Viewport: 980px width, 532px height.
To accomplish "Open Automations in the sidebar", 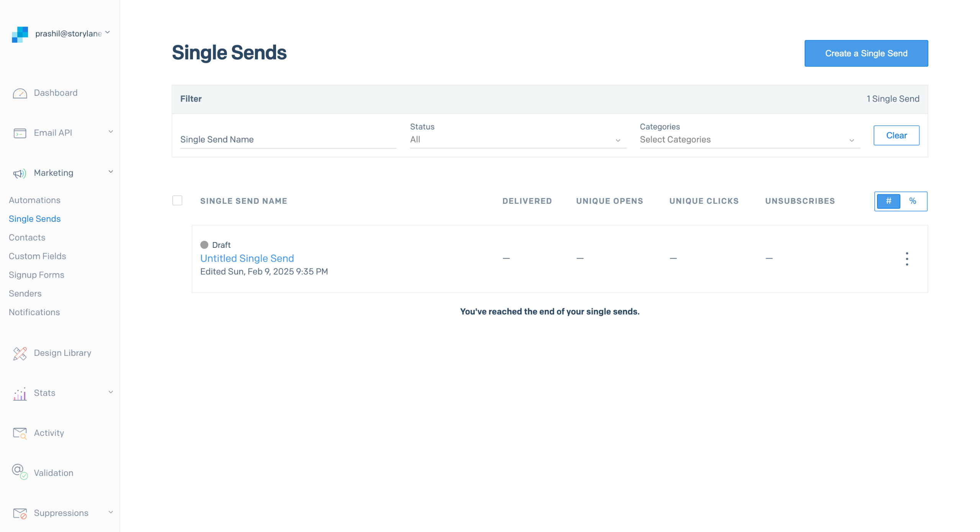I will tap(34, 200).
